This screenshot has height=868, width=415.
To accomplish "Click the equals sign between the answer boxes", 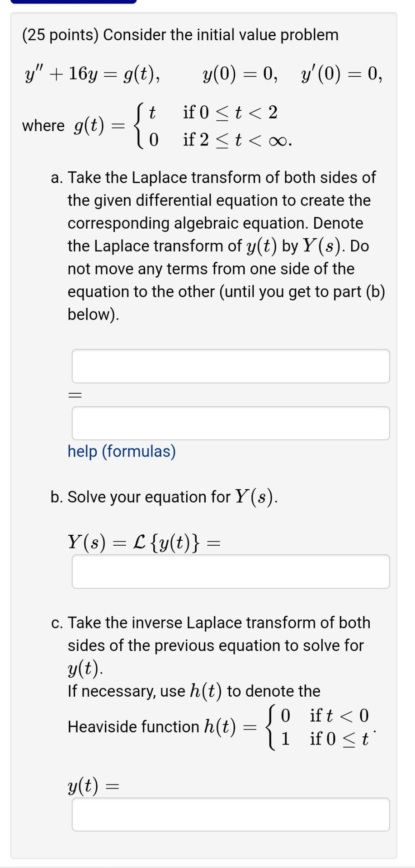I will pyautogui.click(x=75, y=394).
